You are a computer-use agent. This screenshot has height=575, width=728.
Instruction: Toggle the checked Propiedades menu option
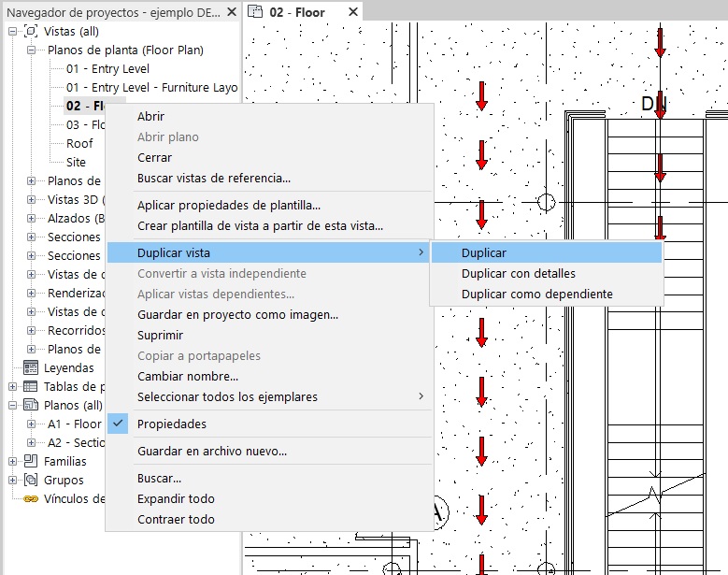point(172,424)
